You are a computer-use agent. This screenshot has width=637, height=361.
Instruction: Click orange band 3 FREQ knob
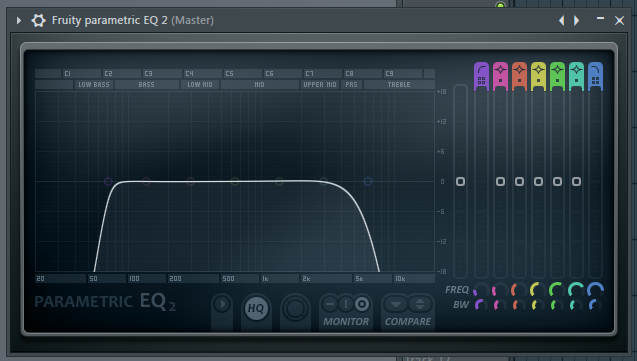519,290
